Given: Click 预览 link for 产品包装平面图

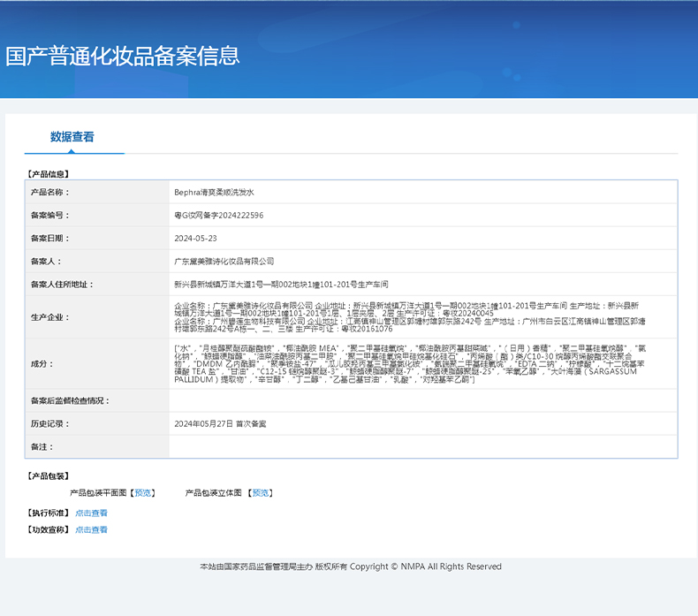Looking at the screenshot, I should pos(144,493).
